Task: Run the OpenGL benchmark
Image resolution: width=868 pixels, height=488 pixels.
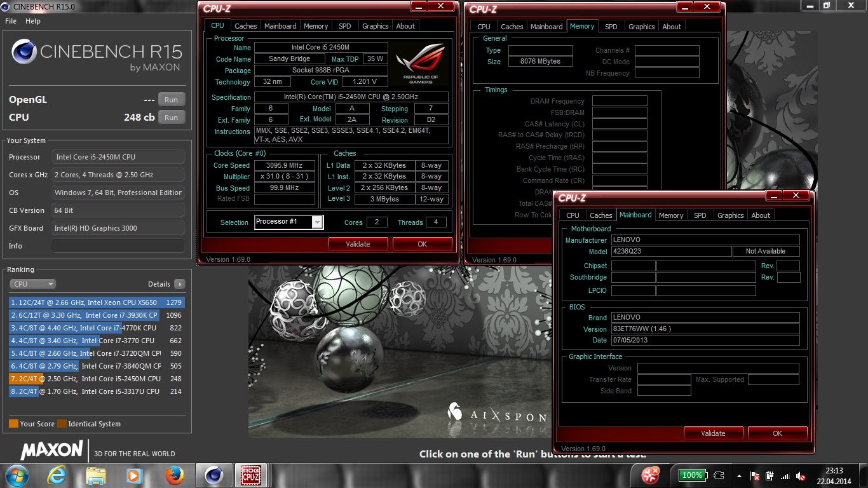Action: 172,100
